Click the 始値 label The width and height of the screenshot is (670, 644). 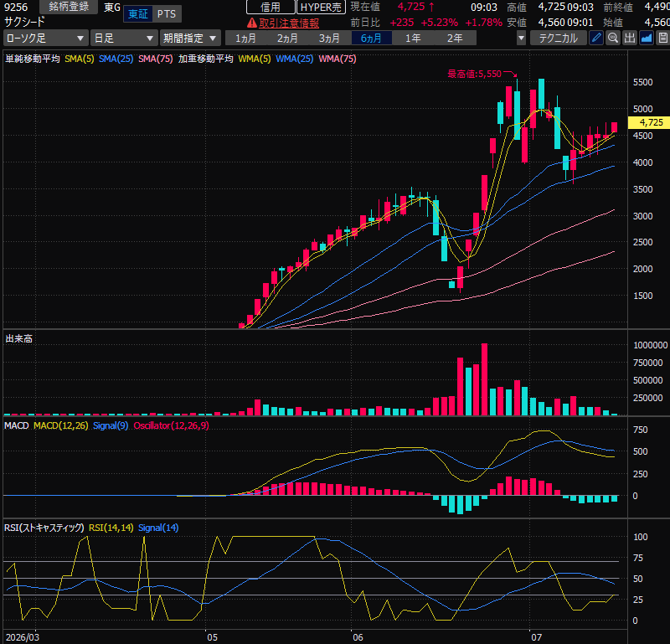613,23
